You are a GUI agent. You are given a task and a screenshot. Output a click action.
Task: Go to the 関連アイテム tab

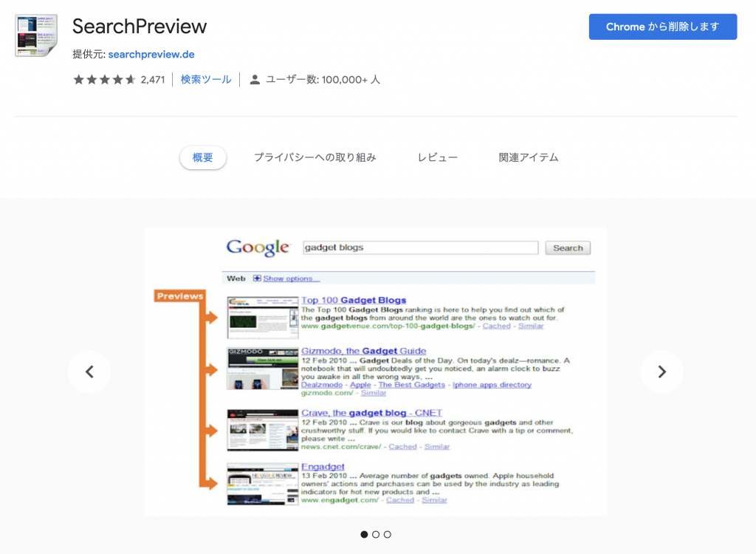(x=528, y=157)
